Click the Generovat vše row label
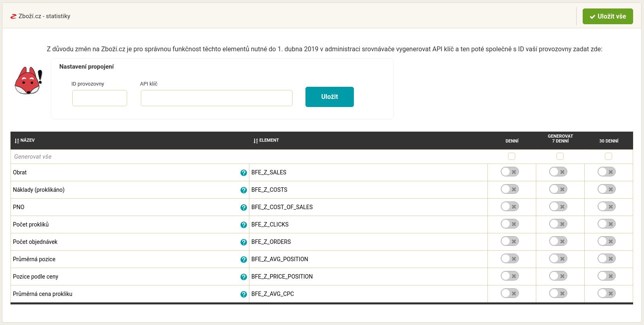This screenshot has height=325, width=644. [33, 157]
